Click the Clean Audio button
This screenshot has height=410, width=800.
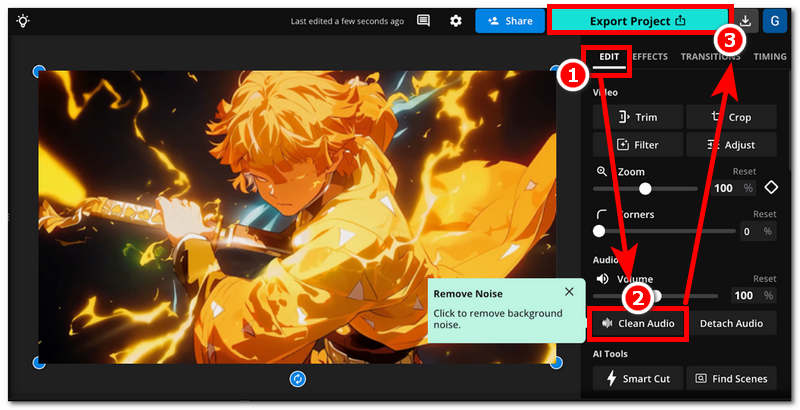[x=638, y=323]
